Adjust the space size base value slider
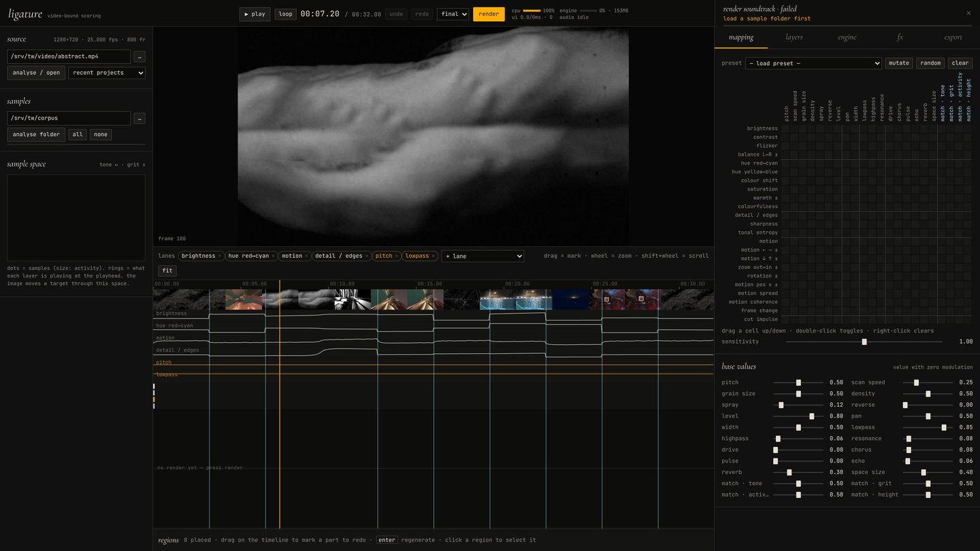Viewport: 980px width, 551px height. point(928,472)
